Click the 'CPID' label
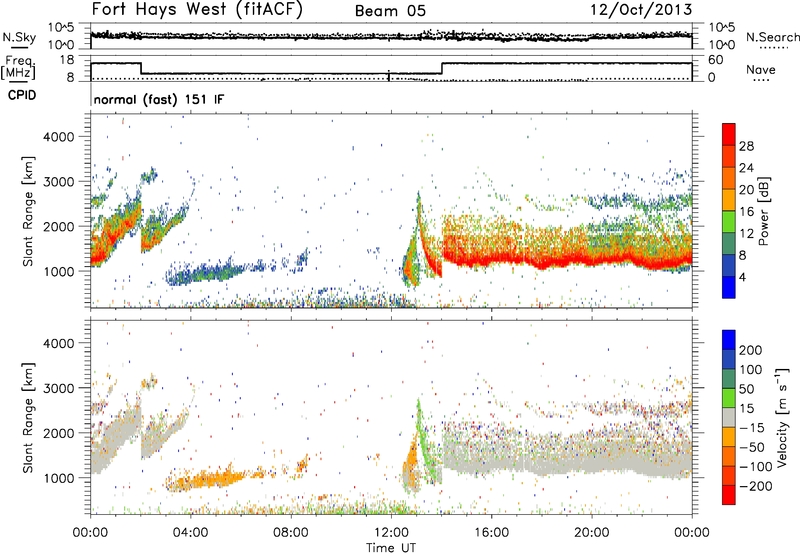 point(22,95)
